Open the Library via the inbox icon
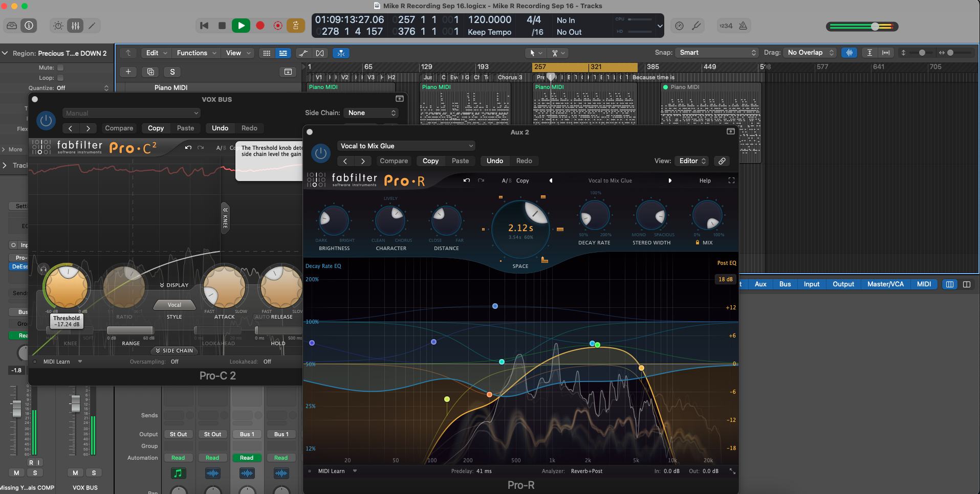 coord(12,26)
